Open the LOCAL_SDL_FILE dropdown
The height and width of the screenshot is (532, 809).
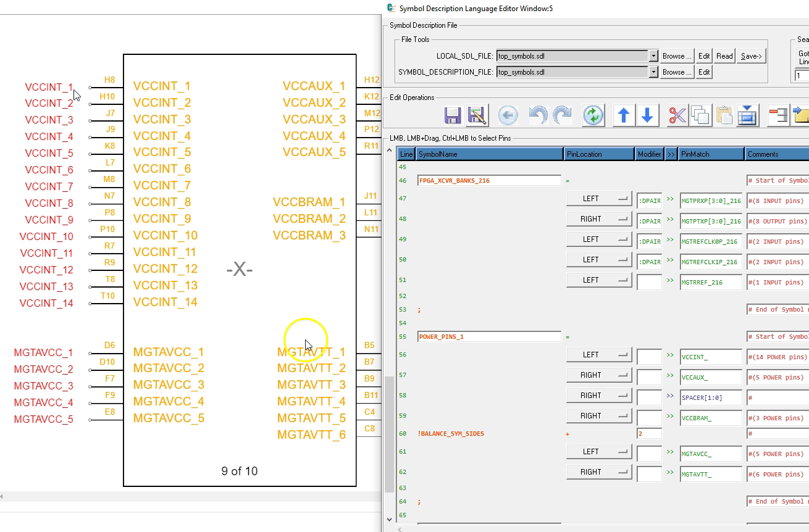click(x=653, y=56)
